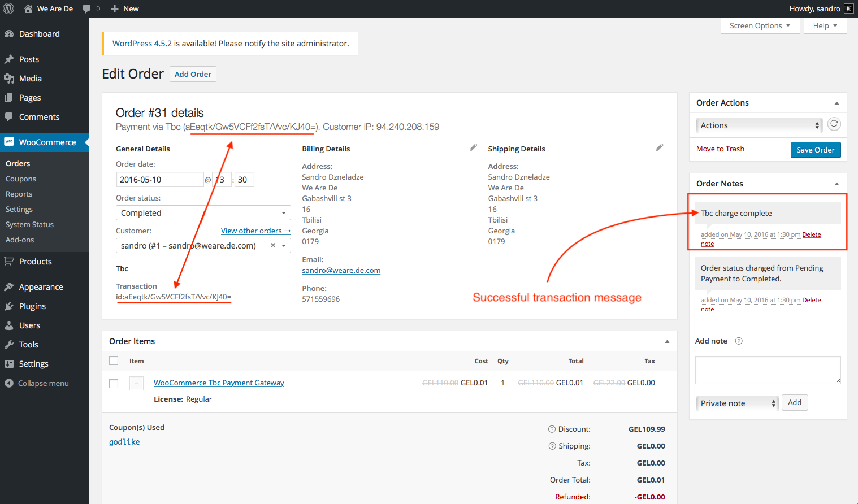The height and width of the screenshot is (504, 858).
Task: Open the Appearance menu
Action: point(41,287)
